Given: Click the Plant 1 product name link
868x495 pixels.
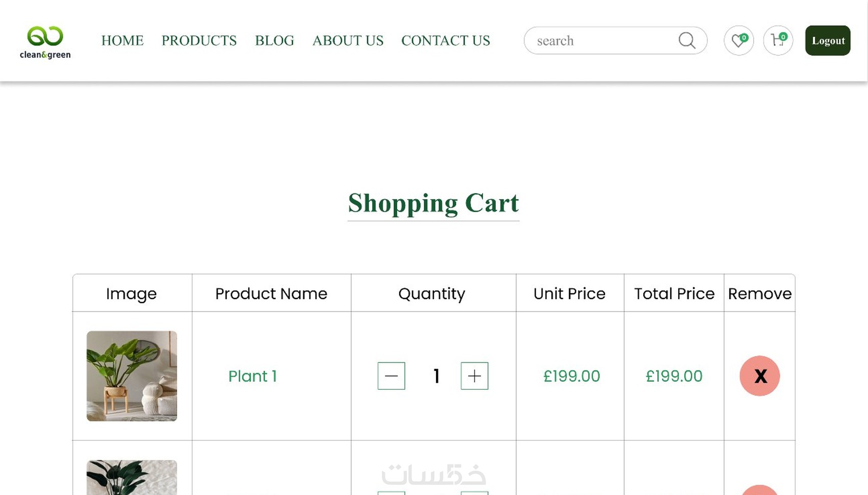Looking at the screenshot, I should point(252,376).
